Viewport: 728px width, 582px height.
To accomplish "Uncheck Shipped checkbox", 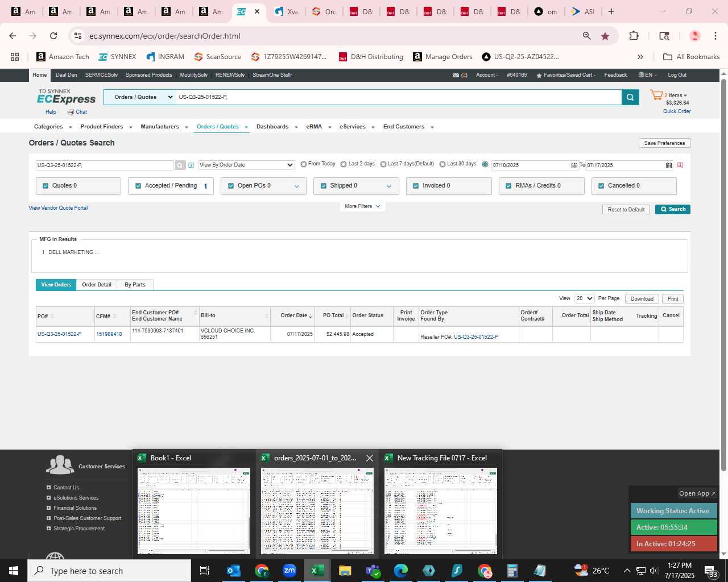I will (324, 186).
